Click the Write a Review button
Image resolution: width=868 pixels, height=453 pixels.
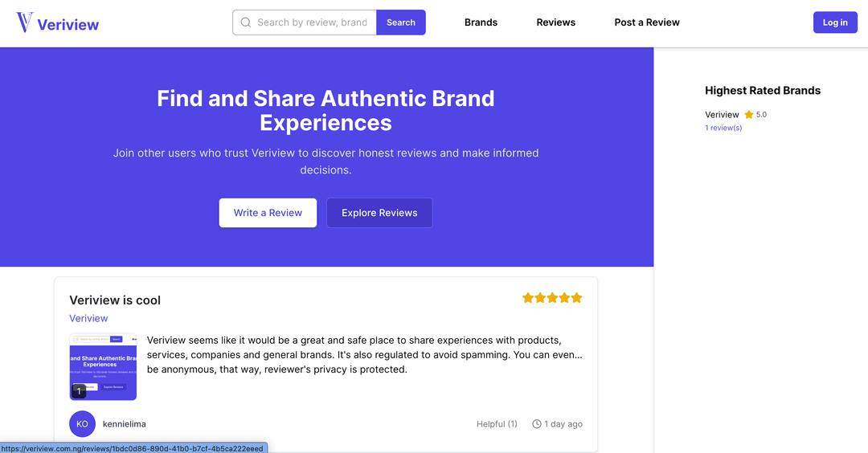[x=268, y=213]
